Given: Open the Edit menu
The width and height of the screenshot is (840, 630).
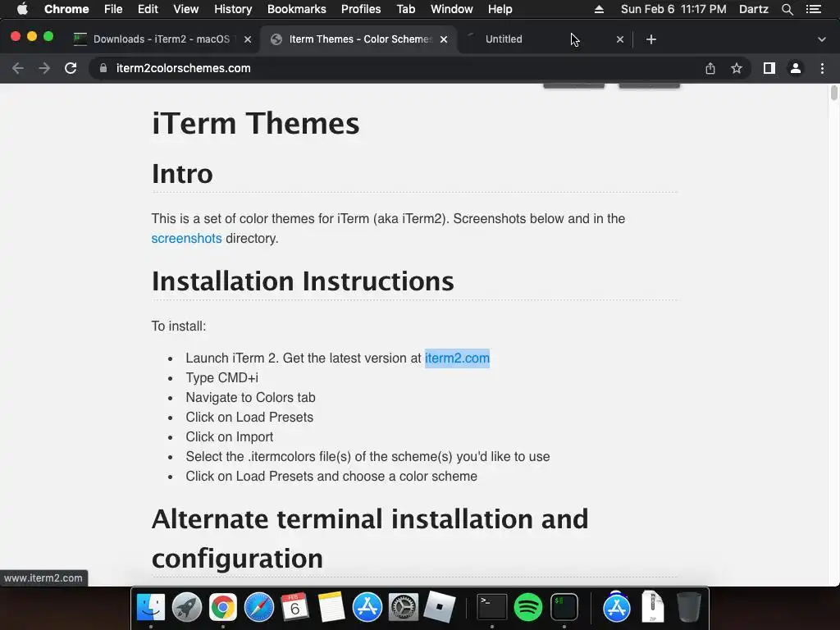Looking at the screenshot, I should 148,9.
